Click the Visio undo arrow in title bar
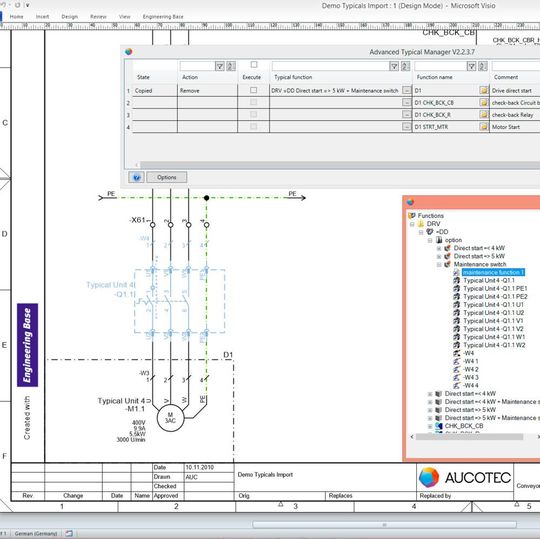The width and height of the screenshot is (540, 539). click(4, 5)
